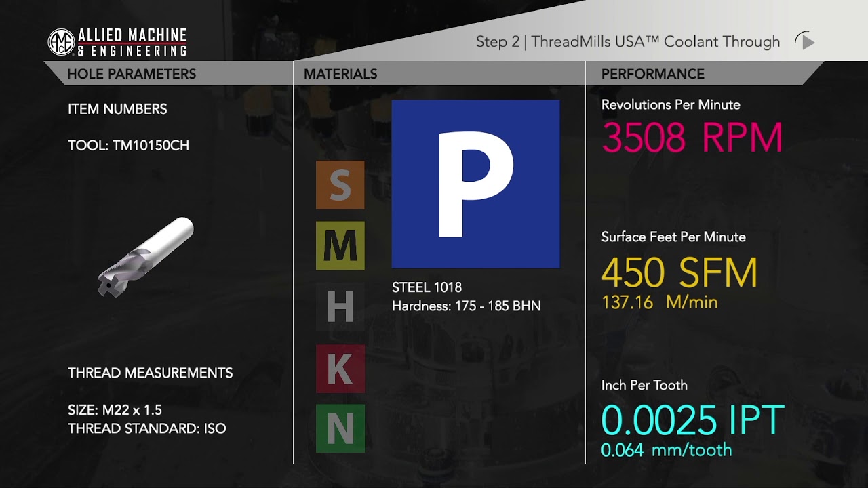Click the Inch Per Tooth label
The width and height of the screenshot is (868, 488).
(644, 386)
